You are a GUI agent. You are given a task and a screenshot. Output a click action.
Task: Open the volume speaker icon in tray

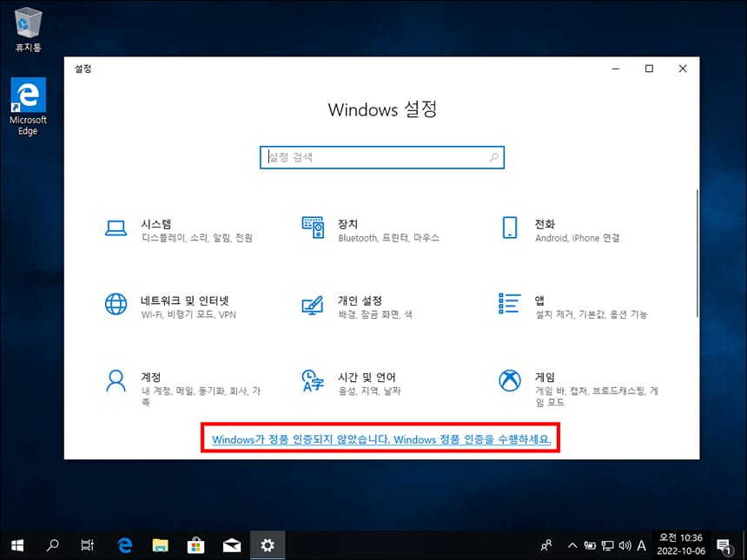pyautogui.click(x=625, y=545)
